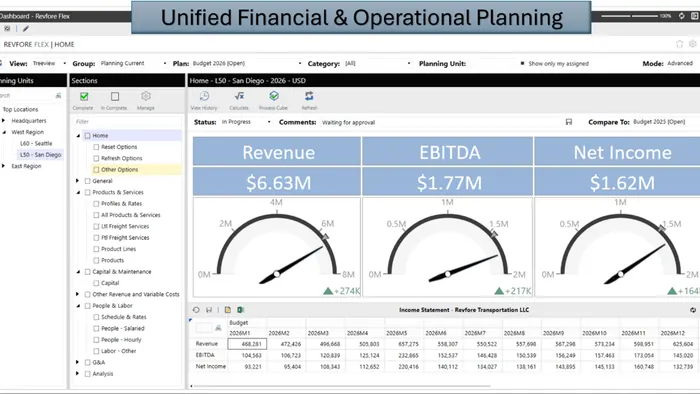Expand Other Revenue and Variable Costs arrow

click(78, 294)
